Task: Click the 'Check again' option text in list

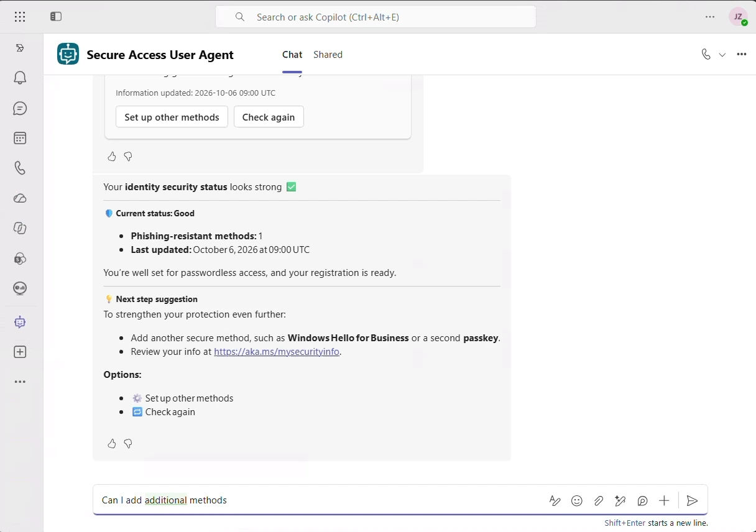Action: [170, 412]
